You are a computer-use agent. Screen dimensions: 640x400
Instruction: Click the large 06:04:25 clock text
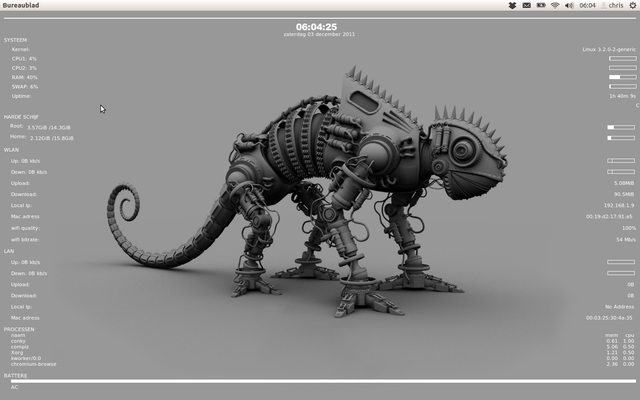316,27
